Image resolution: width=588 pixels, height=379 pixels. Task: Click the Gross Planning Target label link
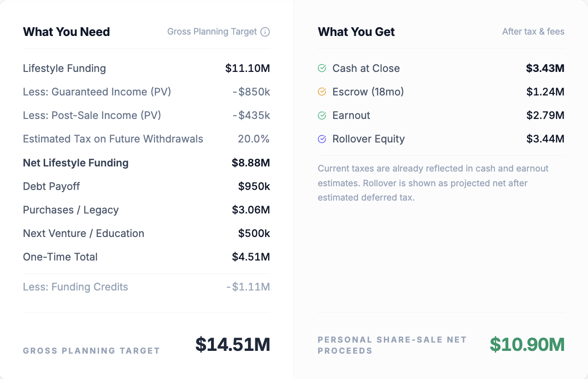point(212,32)
